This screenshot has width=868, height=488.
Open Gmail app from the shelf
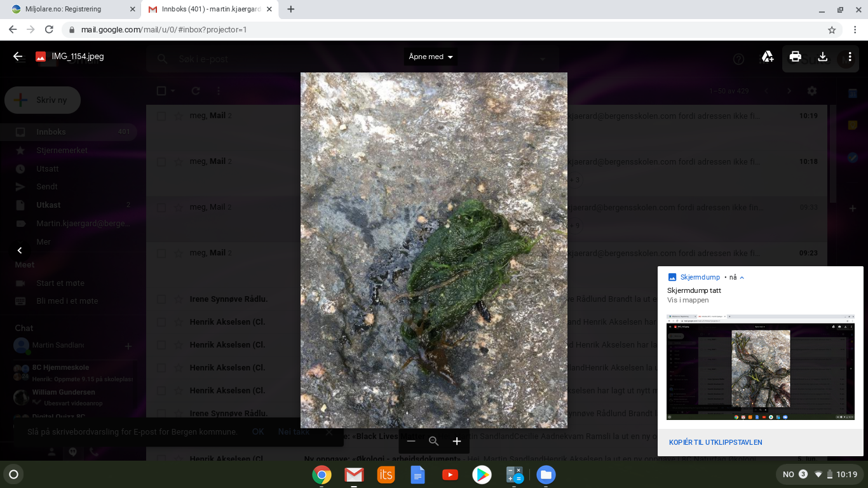(x=354, y=475)
